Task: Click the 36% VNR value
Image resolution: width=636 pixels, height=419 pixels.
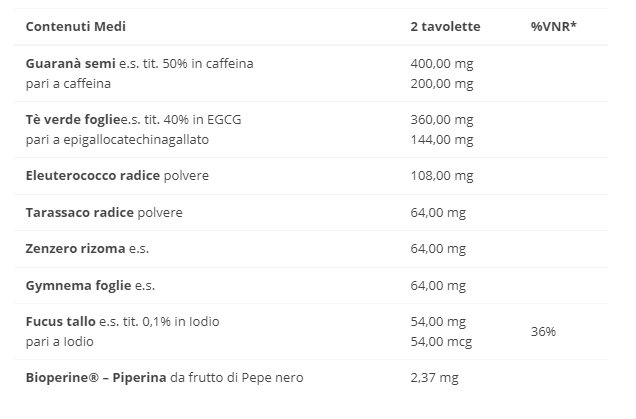Action: 543,332
